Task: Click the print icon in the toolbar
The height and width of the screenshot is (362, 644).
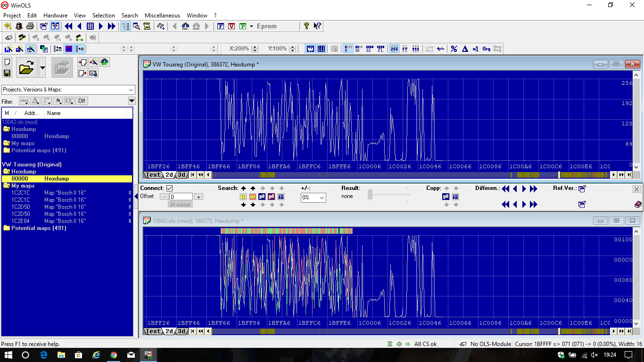Action: point(30,26)
